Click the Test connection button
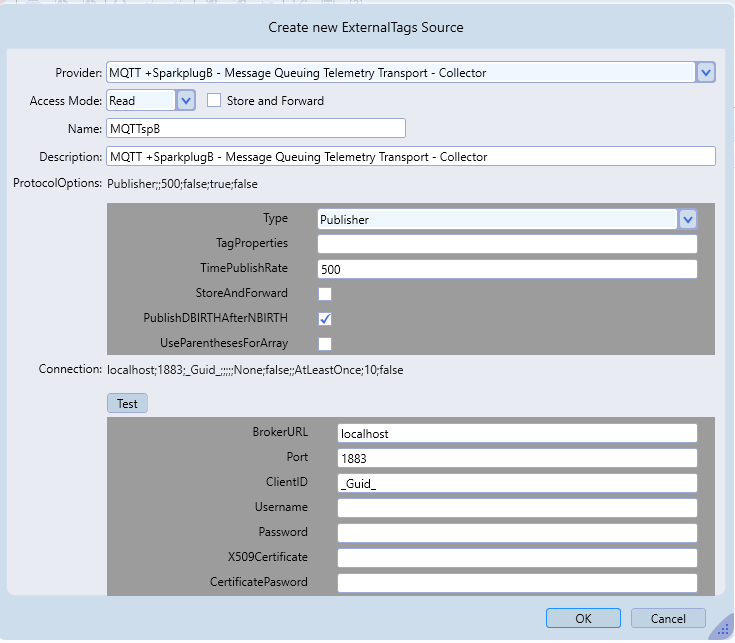 (x=127, y=403)
